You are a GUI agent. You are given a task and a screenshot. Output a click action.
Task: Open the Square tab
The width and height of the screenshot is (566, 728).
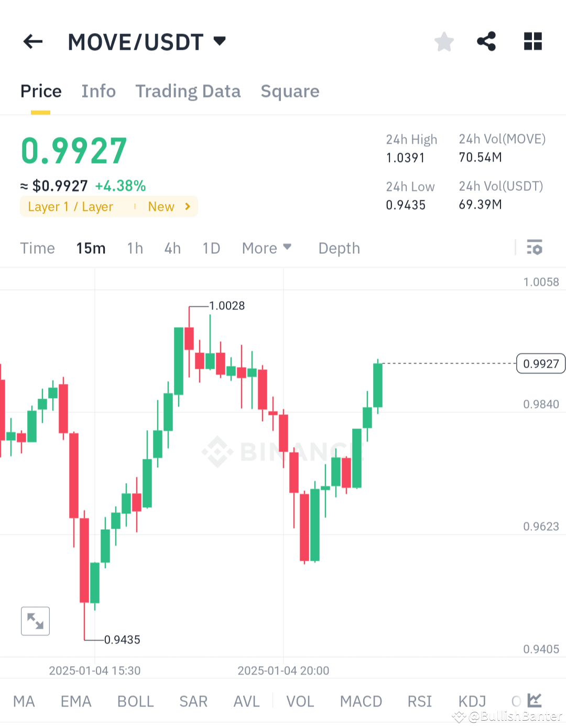(290, 91)
